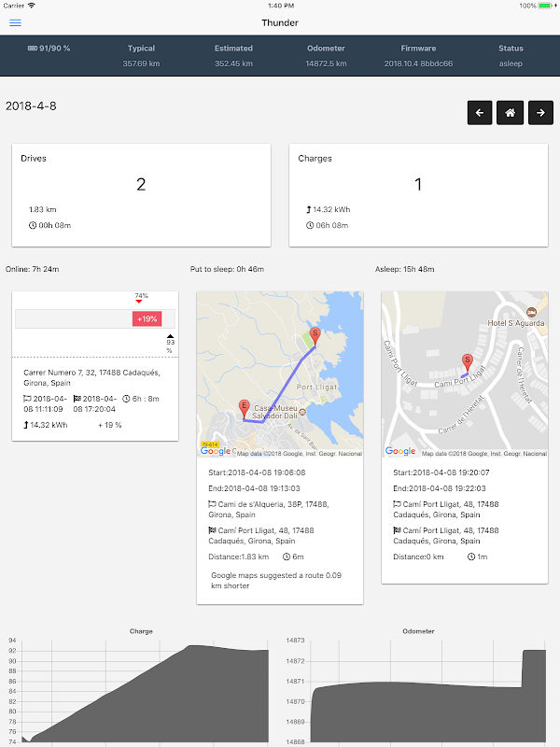
Task: Click the S start pin on route map
Action: tap(315, 336)
